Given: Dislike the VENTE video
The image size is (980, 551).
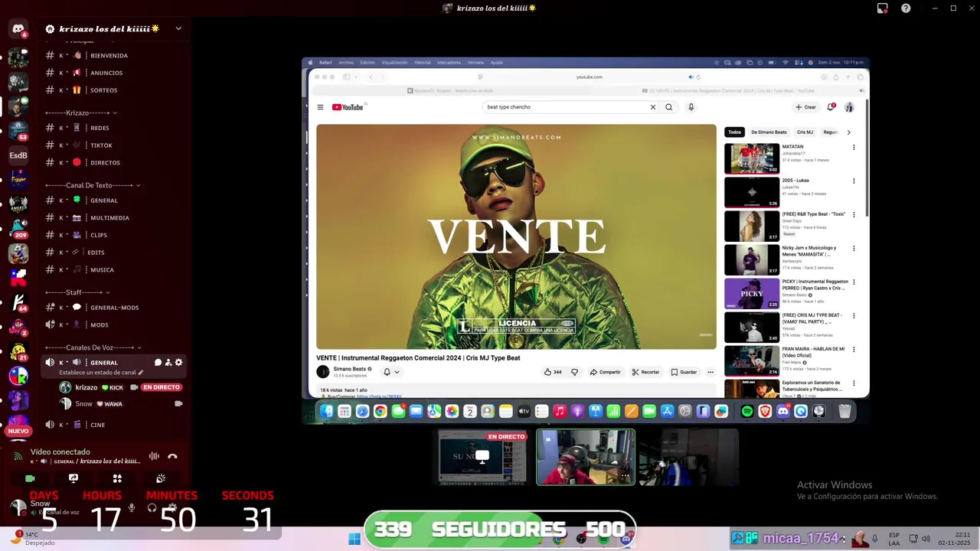Looking at the screenshot, I should point(574,372).
